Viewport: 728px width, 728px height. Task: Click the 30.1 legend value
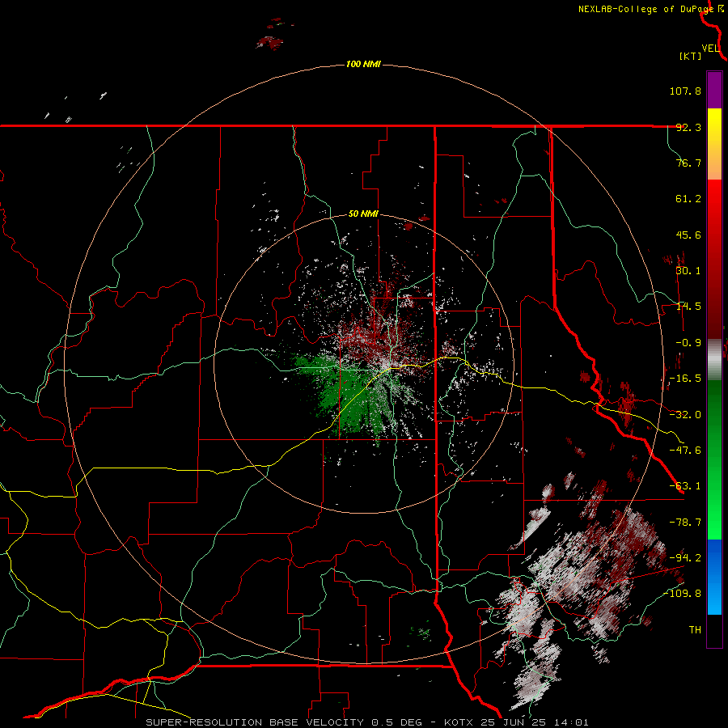(688, 271)
